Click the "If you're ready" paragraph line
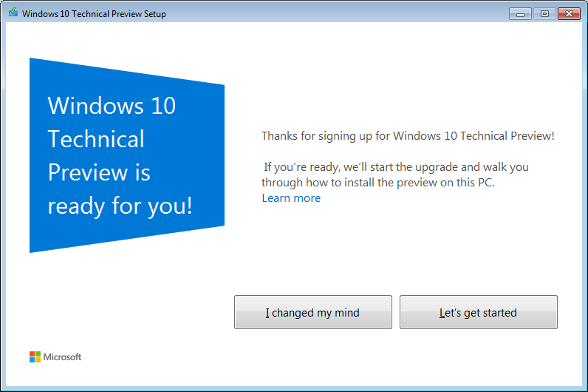588x392 pixels. pyautogui.click(x=396, y=166)
